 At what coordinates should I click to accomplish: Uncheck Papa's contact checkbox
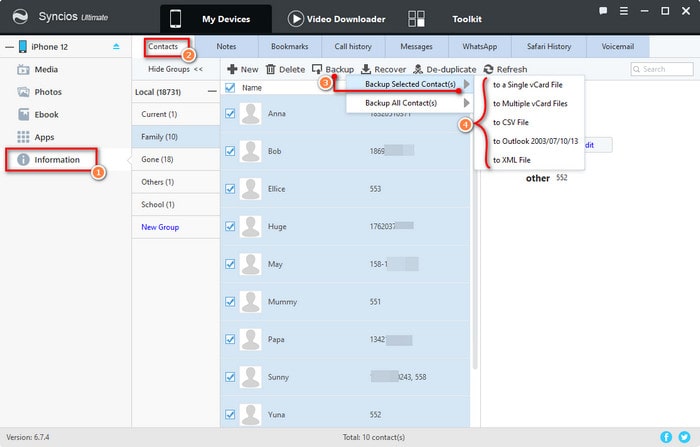click(230, 339)
